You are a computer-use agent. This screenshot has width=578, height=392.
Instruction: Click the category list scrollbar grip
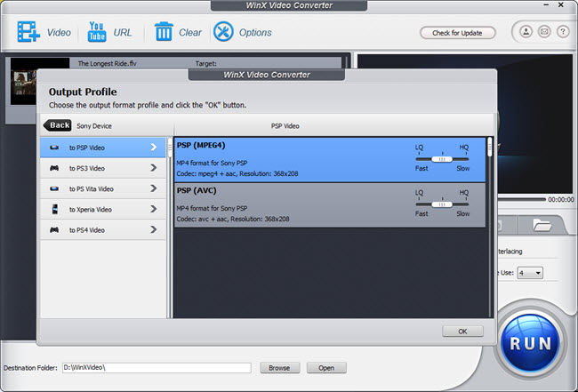click(x=170, y=148)
